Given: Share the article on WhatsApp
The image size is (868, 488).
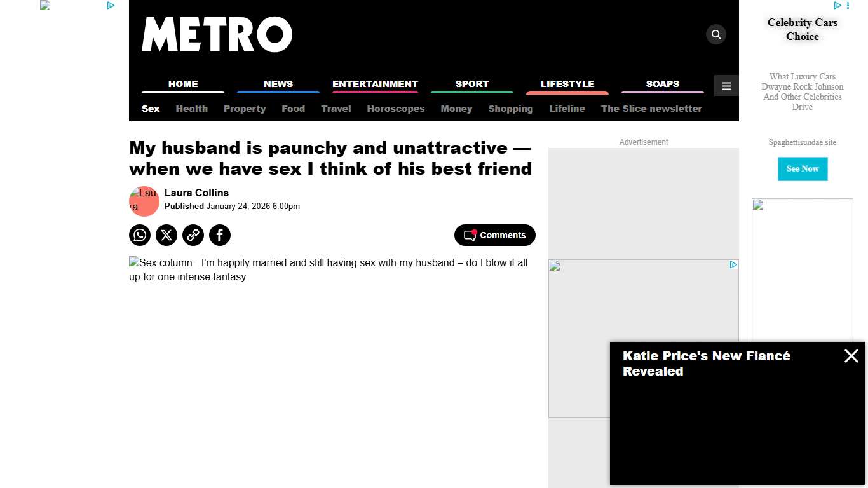Looking at the screenshot, I should pos(140,235).
